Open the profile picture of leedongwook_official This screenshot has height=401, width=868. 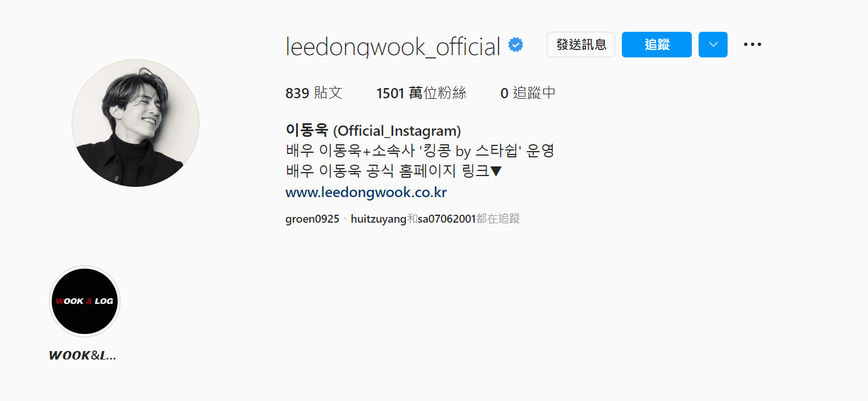tap(135, 123)
